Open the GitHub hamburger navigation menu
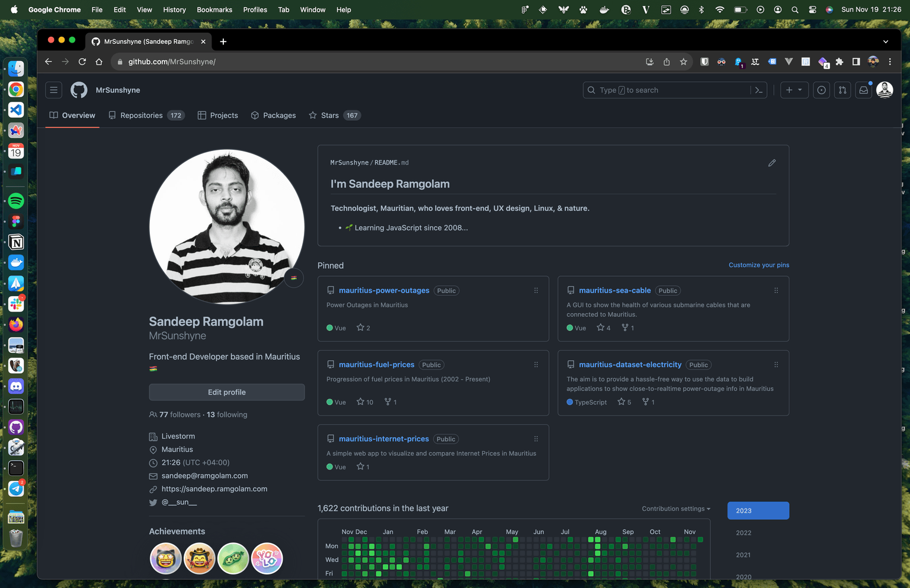910x588 pixels. click(x=54, y=90)
